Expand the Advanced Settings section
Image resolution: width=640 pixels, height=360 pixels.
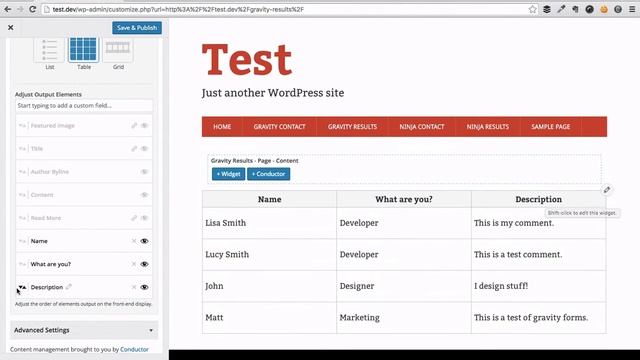coord(84,330)
